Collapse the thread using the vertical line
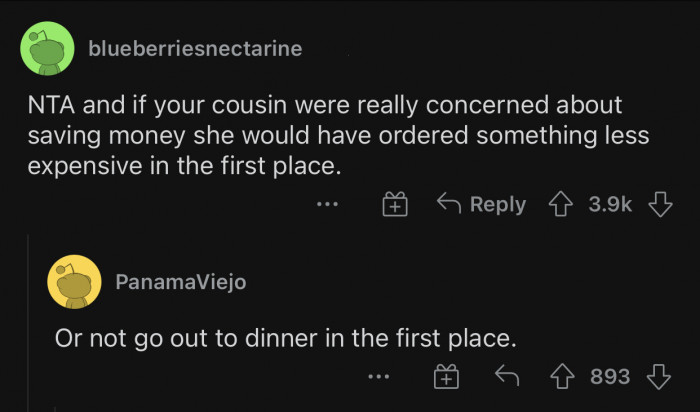This screenshot has width=700, height=412. pos(27,320)
